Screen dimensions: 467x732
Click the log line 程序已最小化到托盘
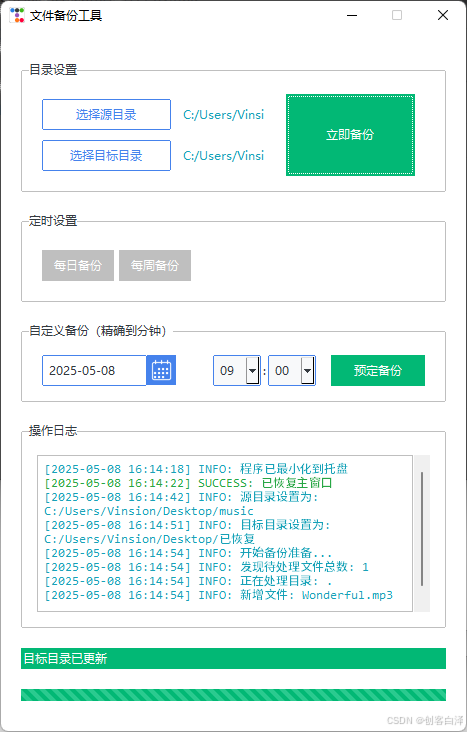196,469
